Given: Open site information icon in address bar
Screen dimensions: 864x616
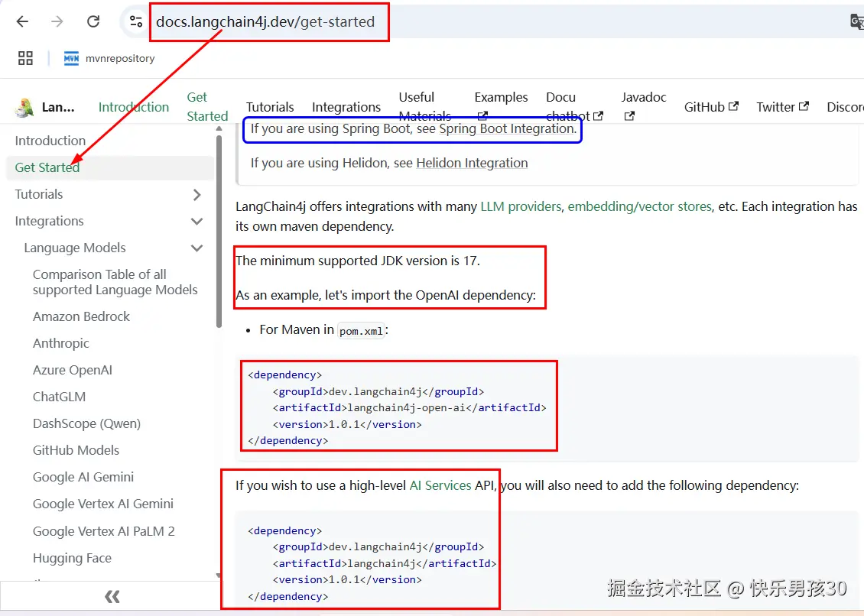Looking at the screenshot, I should [x=135, y=21].
